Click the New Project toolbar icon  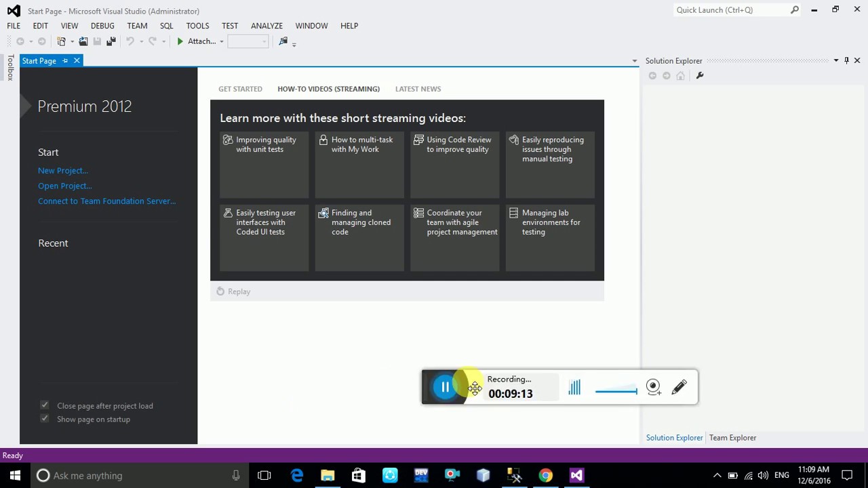61,41
